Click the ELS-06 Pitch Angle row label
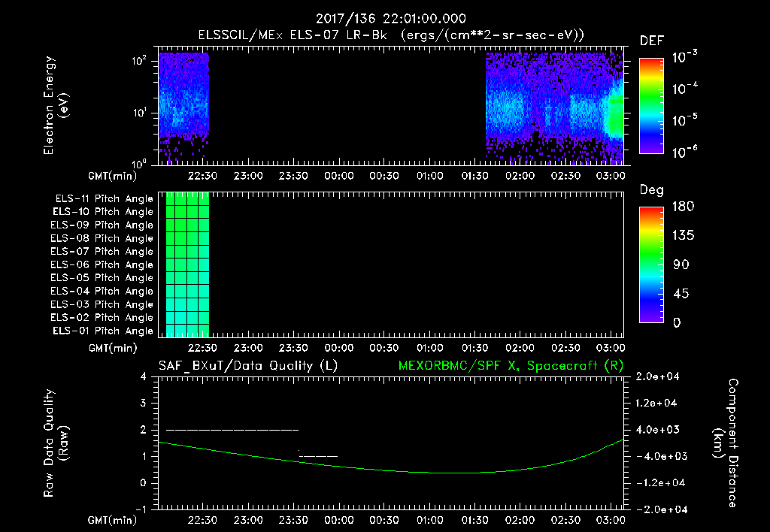 pos(102,265)
